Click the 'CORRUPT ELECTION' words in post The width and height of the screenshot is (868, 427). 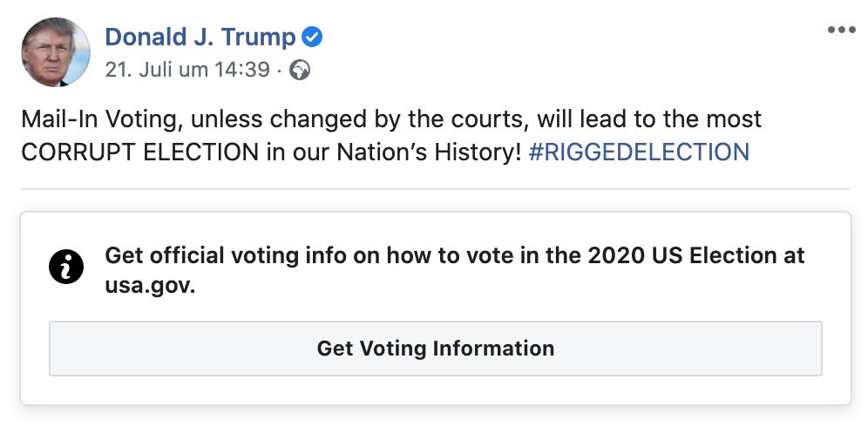tap(140, 152)
